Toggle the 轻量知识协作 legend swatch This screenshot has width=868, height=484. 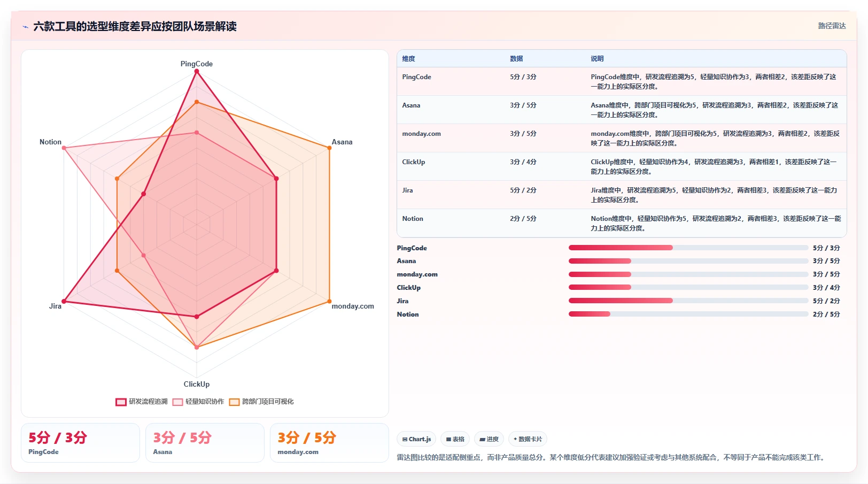click(177, 402)
